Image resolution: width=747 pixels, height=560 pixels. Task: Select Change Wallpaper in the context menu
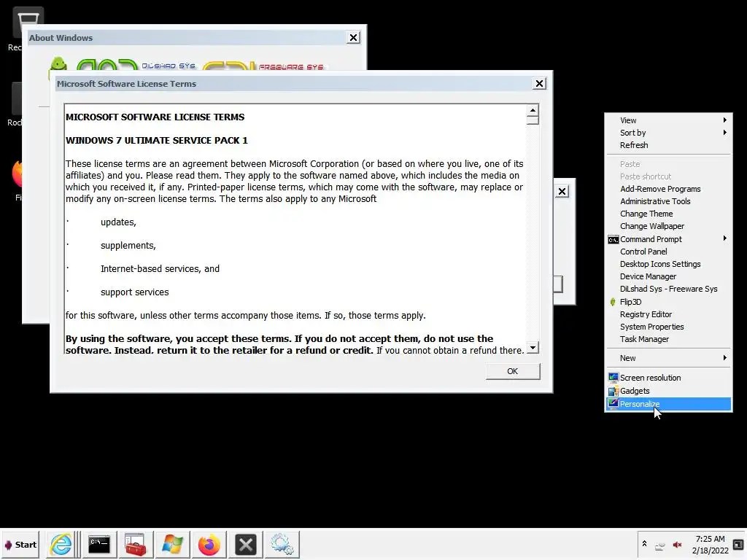(669, 226)
